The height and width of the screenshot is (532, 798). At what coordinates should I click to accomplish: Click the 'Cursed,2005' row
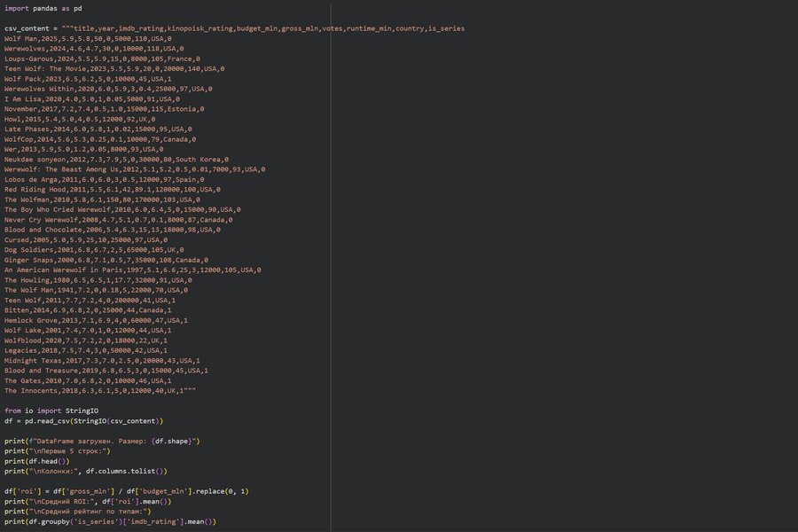click(x=86, y=240)
